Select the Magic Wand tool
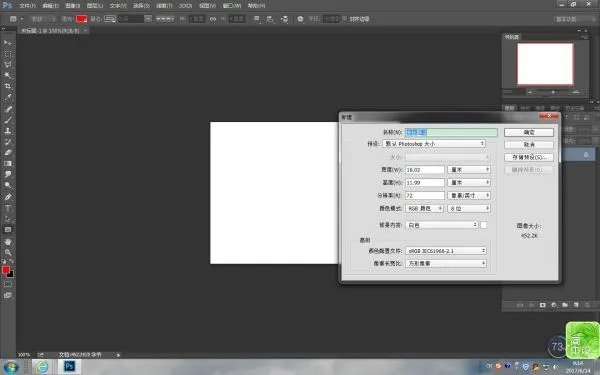 [8, 75]
